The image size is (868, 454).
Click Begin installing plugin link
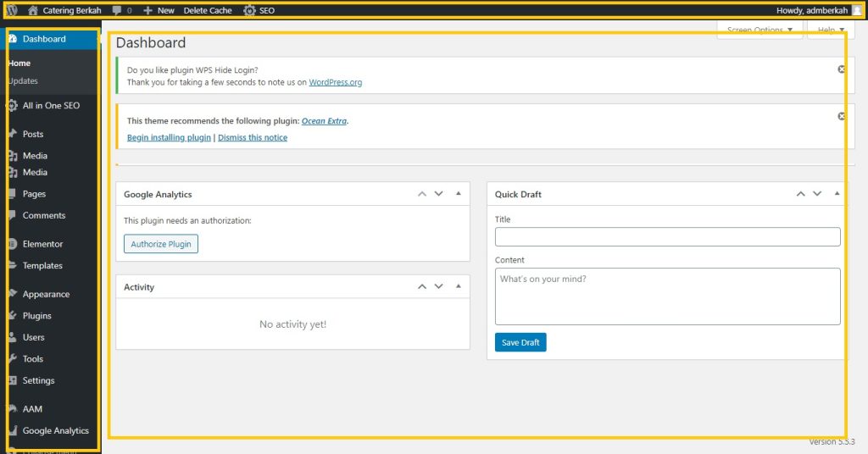click(169, 137)
